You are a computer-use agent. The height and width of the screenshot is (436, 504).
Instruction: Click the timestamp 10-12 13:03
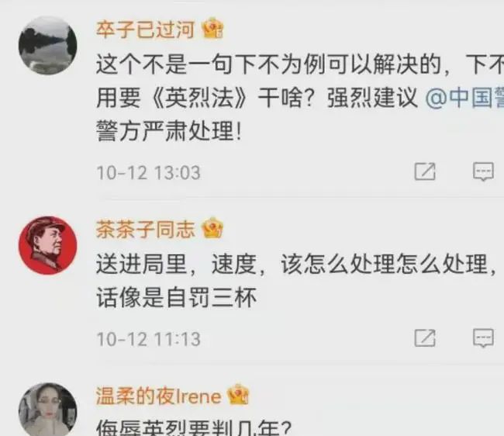(x=149, y=172)
